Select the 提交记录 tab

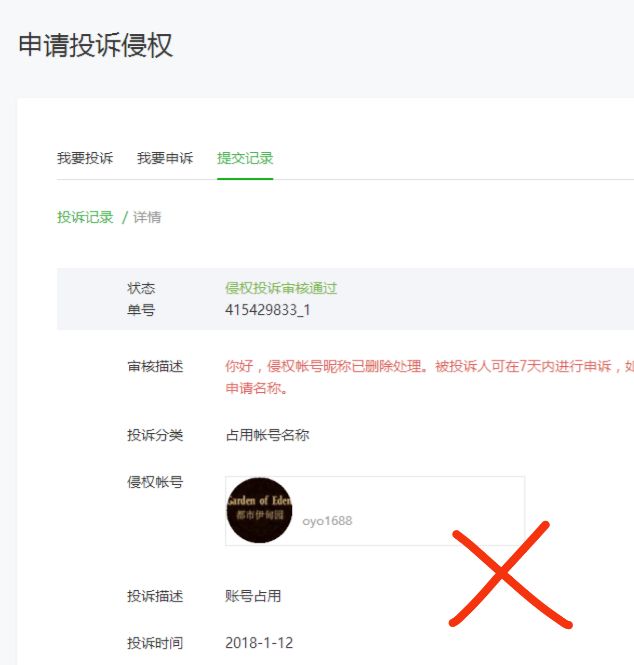245,158
